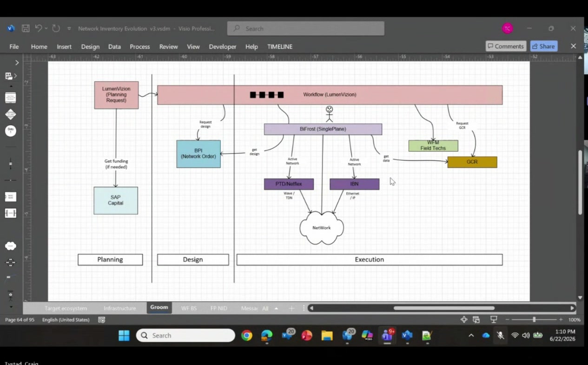
Task: Select the Groom page tab
Action: point(159,307)
